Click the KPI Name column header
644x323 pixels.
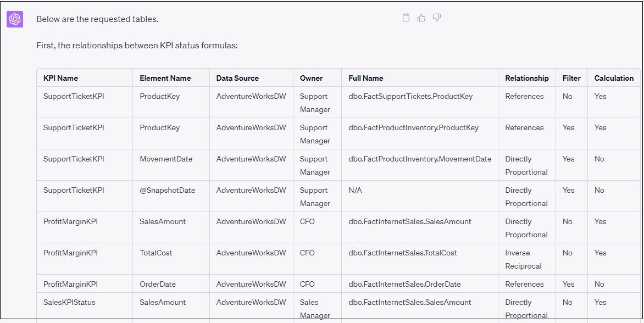click(x=60, y=78)
